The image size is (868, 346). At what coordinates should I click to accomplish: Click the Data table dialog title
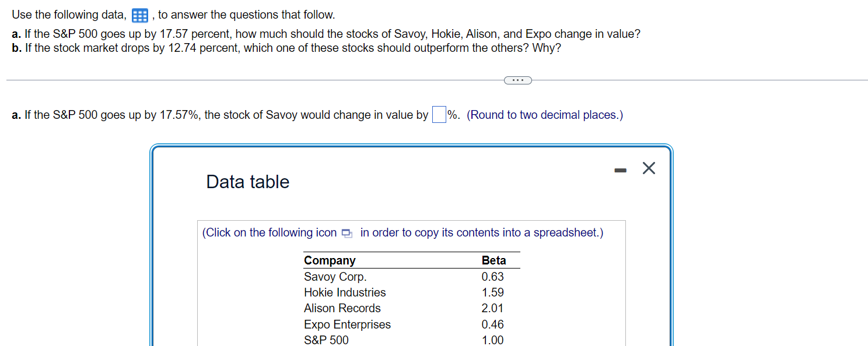pyautogui.click(x=247, y=182)
